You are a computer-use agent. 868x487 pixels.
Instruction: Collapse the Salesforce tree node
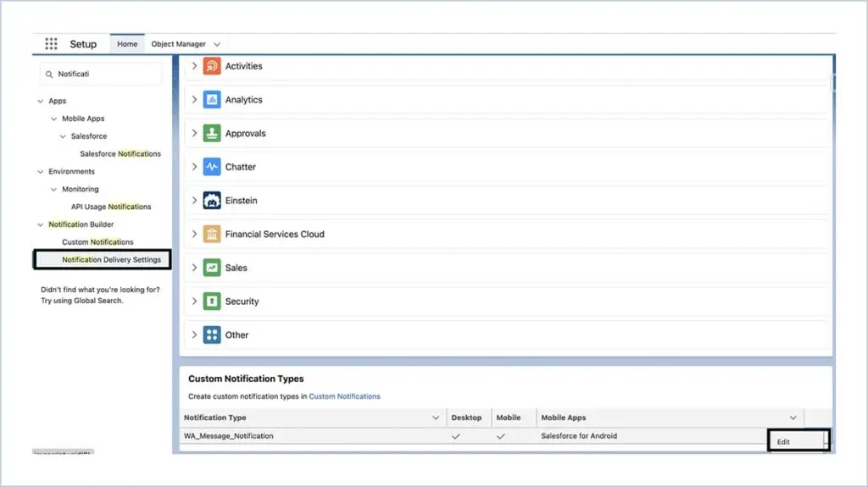[x=63, y=136]
